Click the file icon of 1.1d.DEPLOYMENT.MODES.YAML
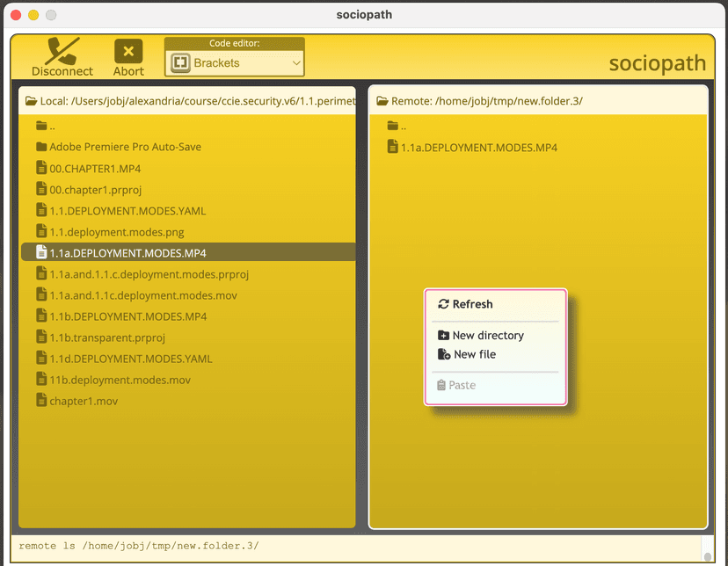This screenshot has width=728, height=566. coord(41,357)
